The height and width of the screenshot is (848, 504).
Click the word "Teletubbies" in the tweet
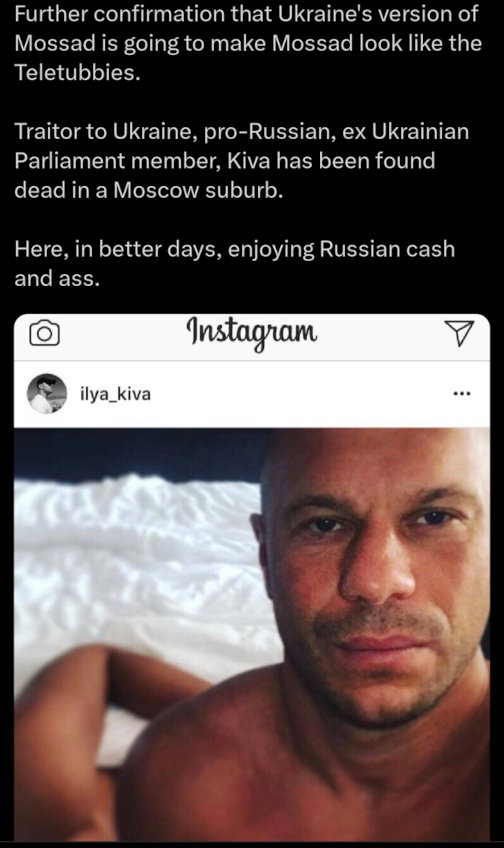point(77,72)
